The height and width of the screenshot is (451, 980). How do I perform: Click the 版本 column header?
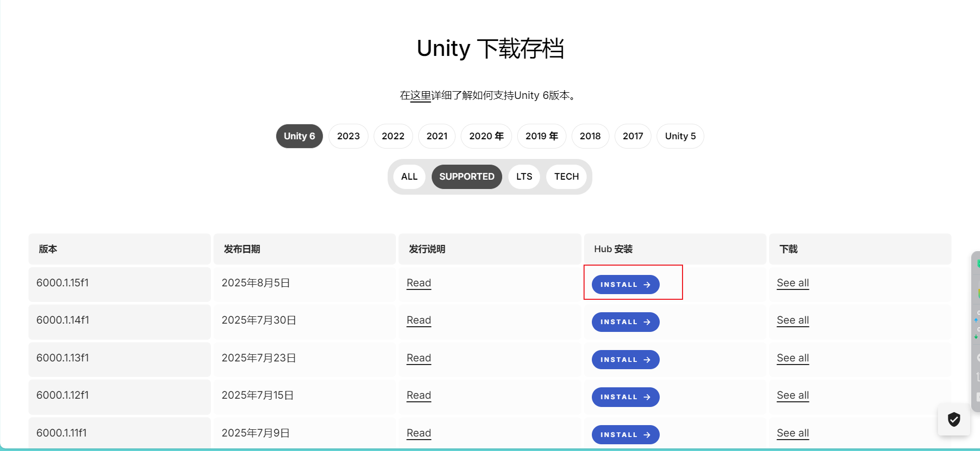pyautogui.click(x=120, y=249)
